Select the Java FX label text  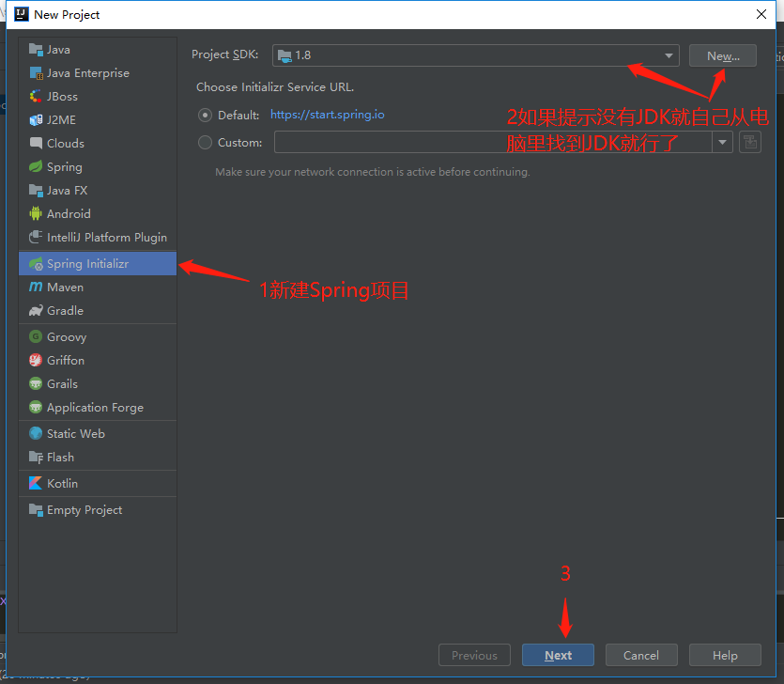pyautogui.click(x=67, y=190)
